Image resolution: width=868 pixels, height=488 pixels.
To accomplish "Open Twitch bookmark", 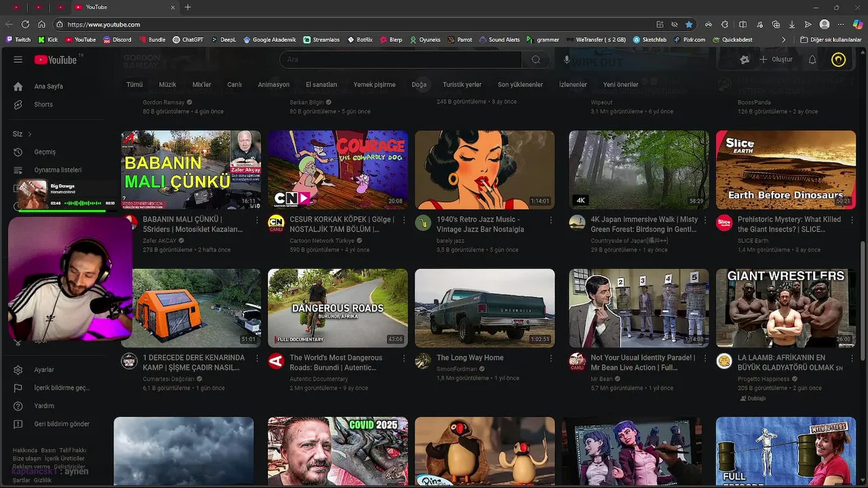I will [x=18, y=40].
